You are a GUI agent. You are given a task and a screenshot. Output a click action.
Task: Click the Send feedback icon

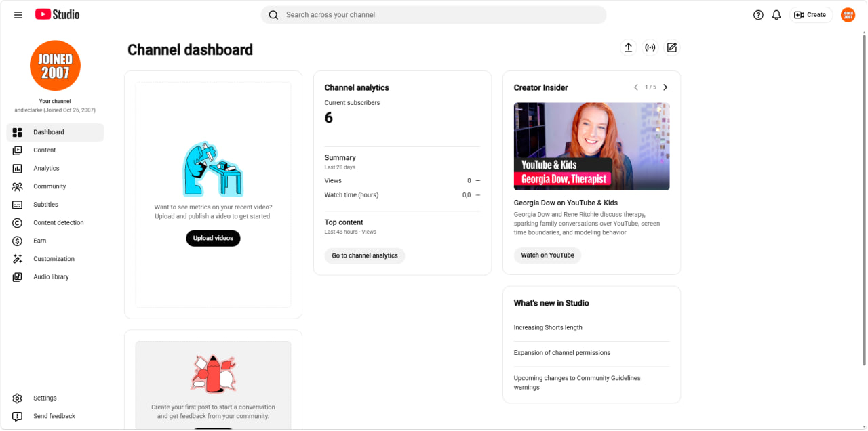(18, 416)
